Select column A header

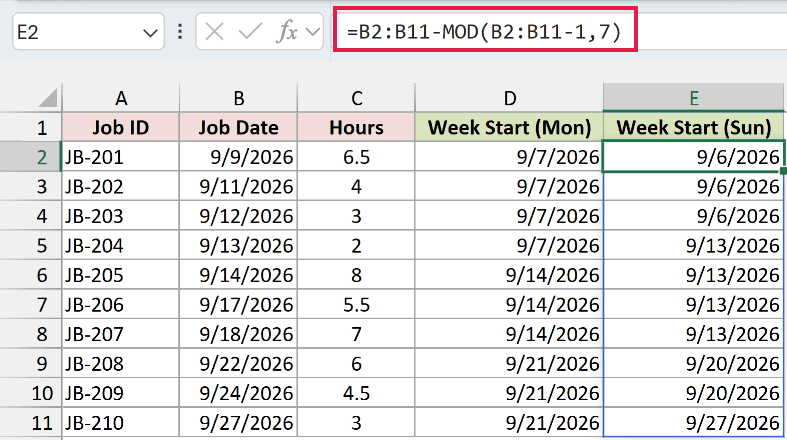point(120,98)
